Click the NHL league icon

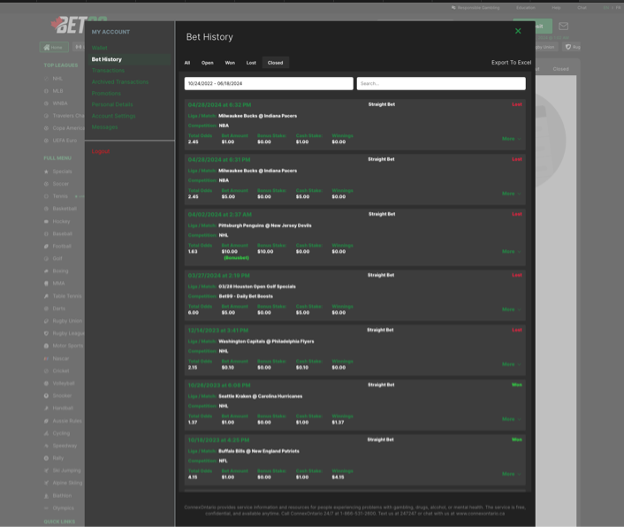(x=47, y=78)
